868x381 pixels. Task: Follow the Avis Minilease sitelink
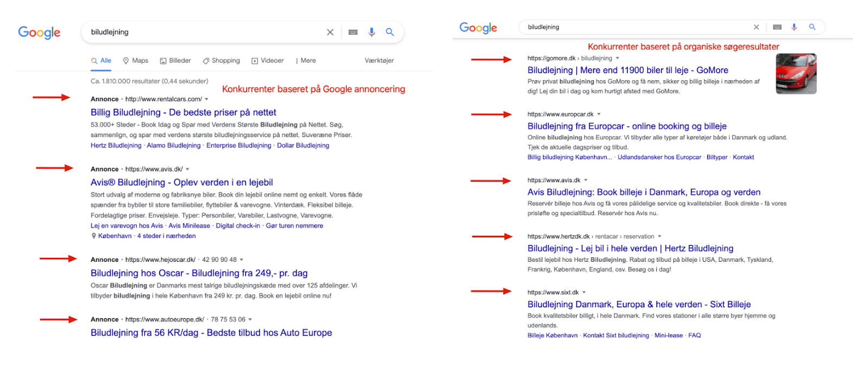(189, 226)
